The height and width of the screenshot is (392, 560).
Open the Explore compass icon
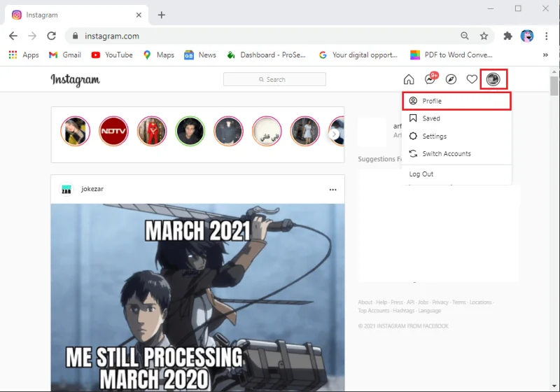[x=451, y=79]
